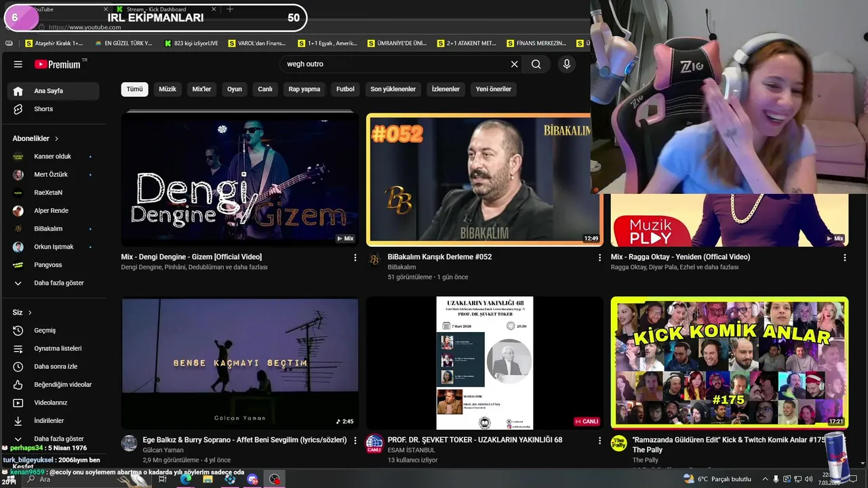The height and width of the screenshot is (488, 868).
Task: Open Gülcan Yaman channel avatar
Action: tap(129, 443)
